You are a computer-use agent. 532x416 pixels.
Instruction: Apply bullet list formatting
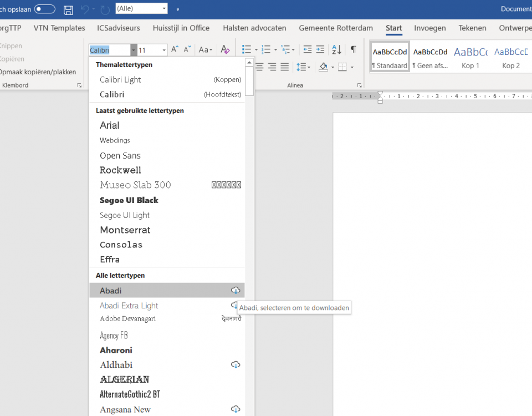tap(247, 49)
